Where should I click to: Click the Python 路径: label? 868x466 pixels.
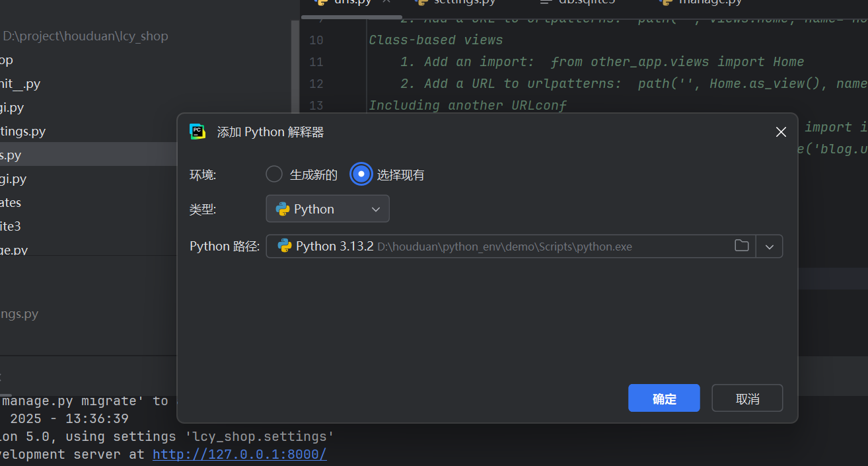[x=225, y=247]
